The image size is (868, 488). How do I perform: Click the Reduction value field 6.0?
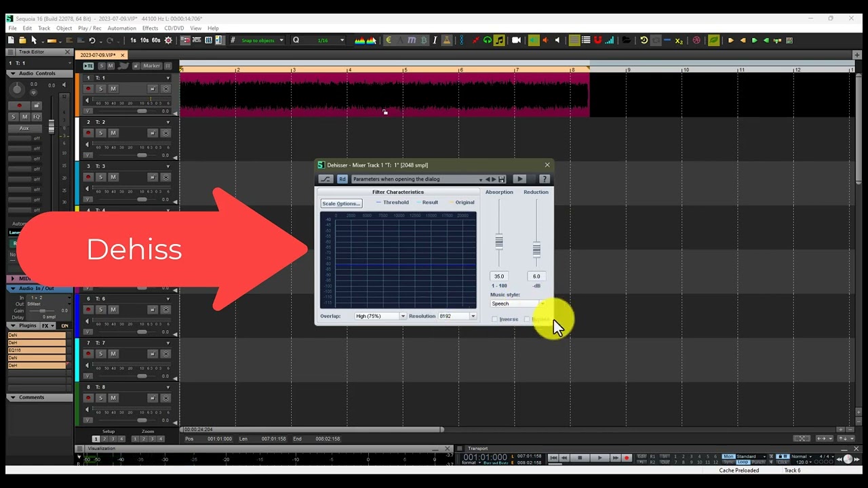click(536, 277)
